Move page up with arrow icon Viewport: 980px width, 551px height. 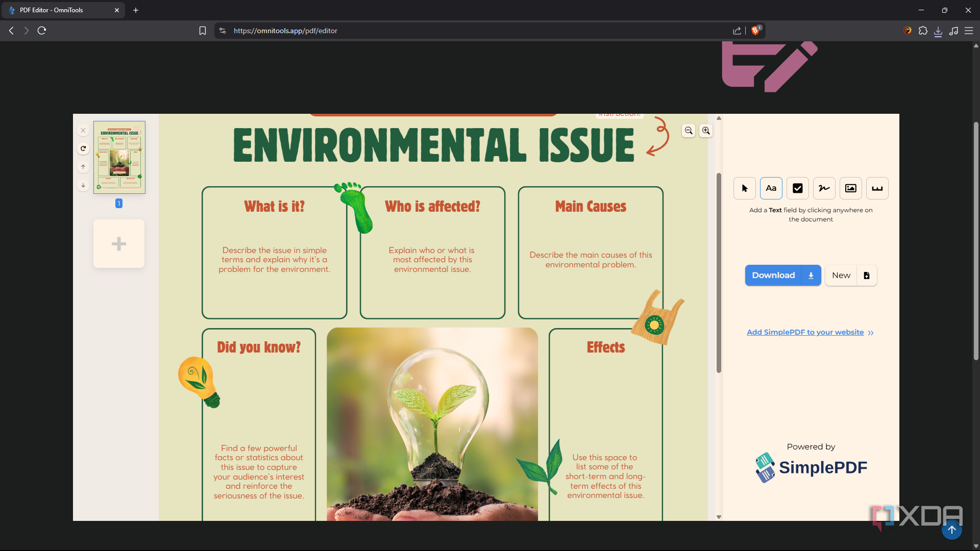[83, 167]
